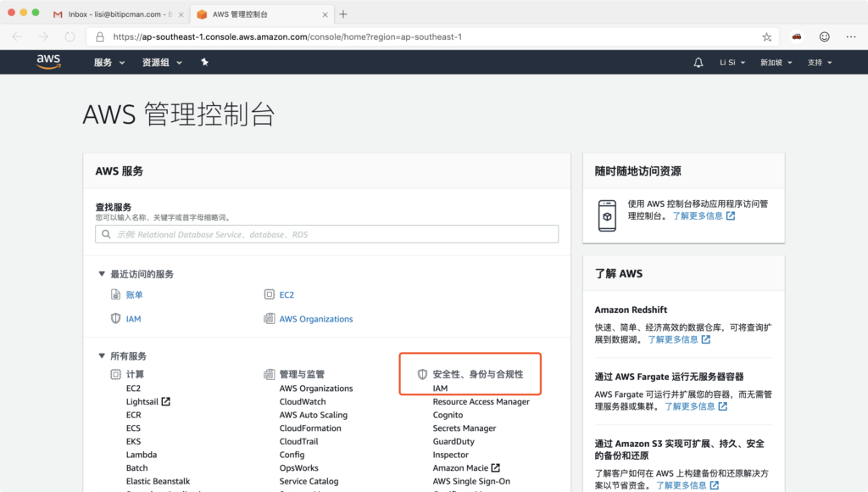Open the 支持 support dropdown

click(820, 63)
